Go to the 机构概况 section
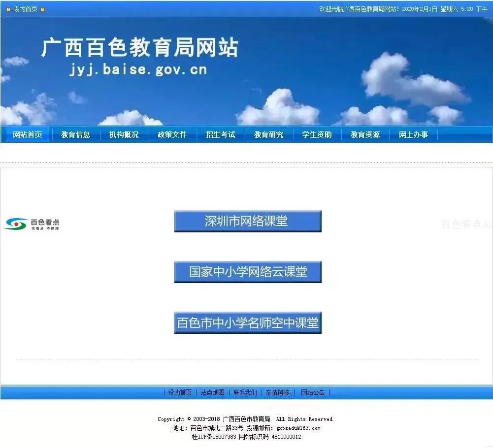Screen dimensions: 493x448 click(124, 134)
